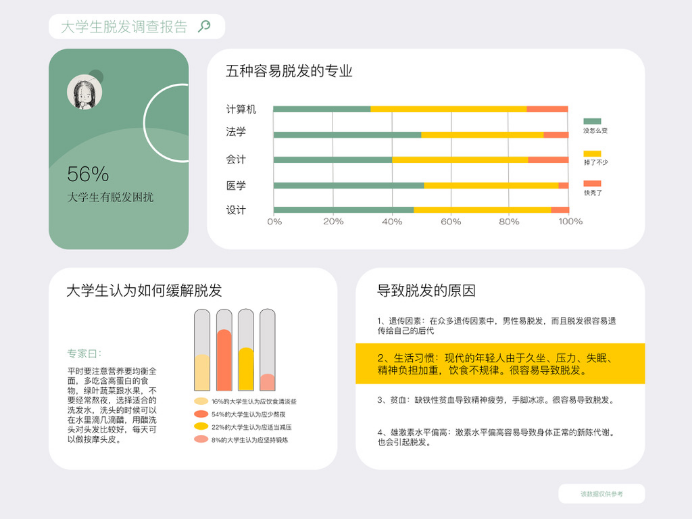Select the 56% statistic figure

(x=88, y=174)
